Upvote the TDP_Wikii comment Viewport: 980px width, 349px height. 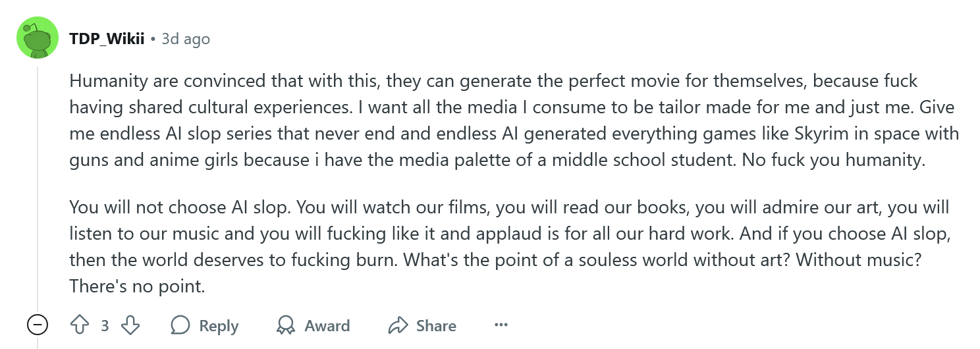pos(80,325)
